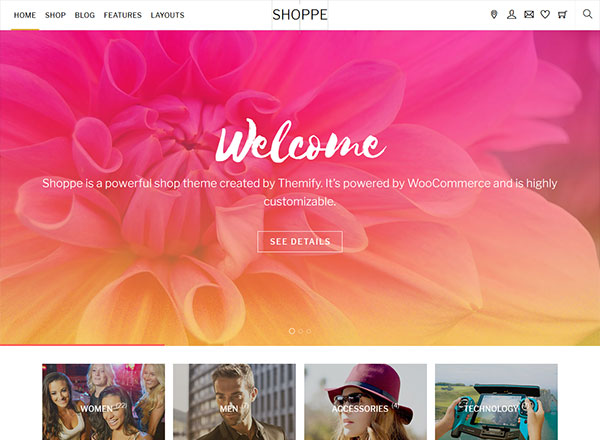Switch to the second slide dot

coord(301,331)
